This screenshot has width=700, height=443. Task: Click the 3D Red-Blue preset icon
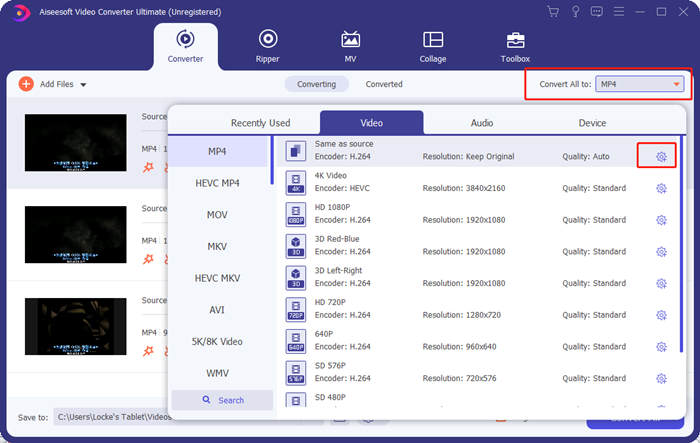tap(296, 246)
